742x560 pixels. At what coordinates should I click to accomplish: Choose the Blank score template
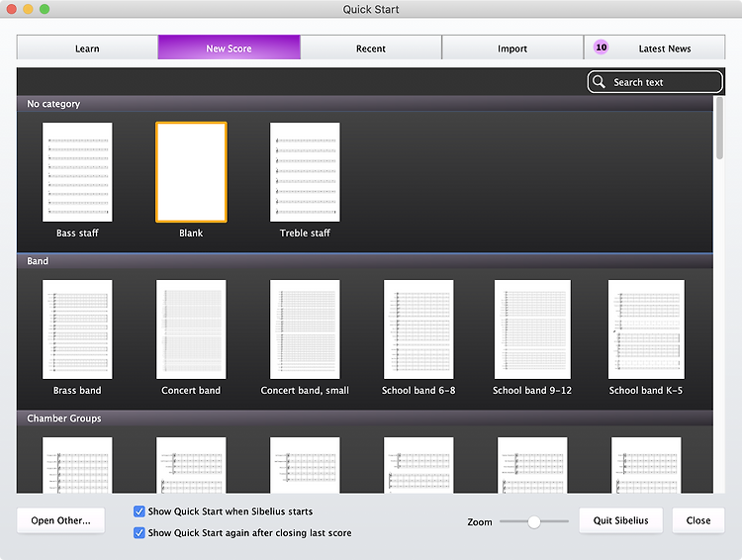coord(191,172)
